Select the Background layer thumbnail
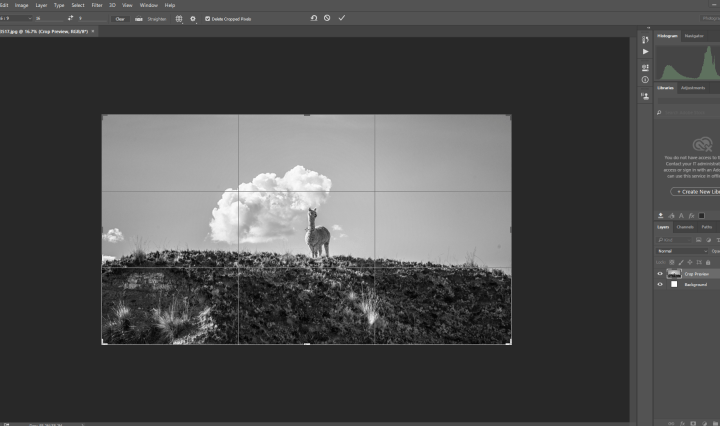The image size is (720, 426). (674, 285)
